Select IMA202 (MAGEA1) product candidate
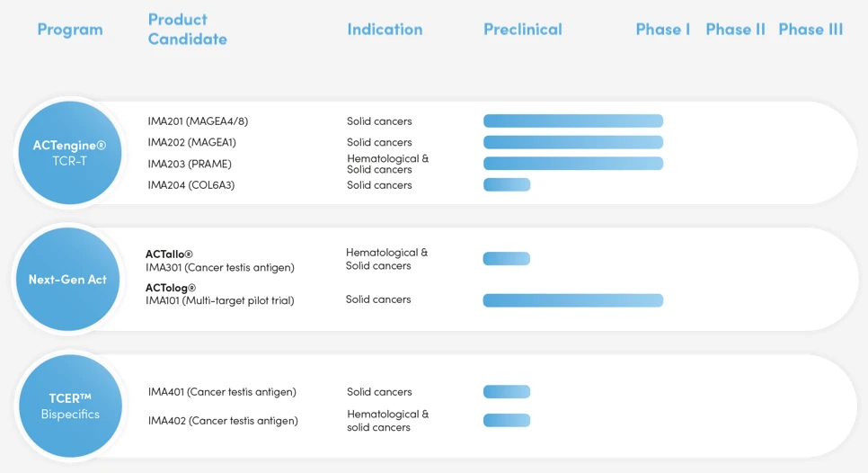Viewport: 868px width, 473px height. [192, 142]
